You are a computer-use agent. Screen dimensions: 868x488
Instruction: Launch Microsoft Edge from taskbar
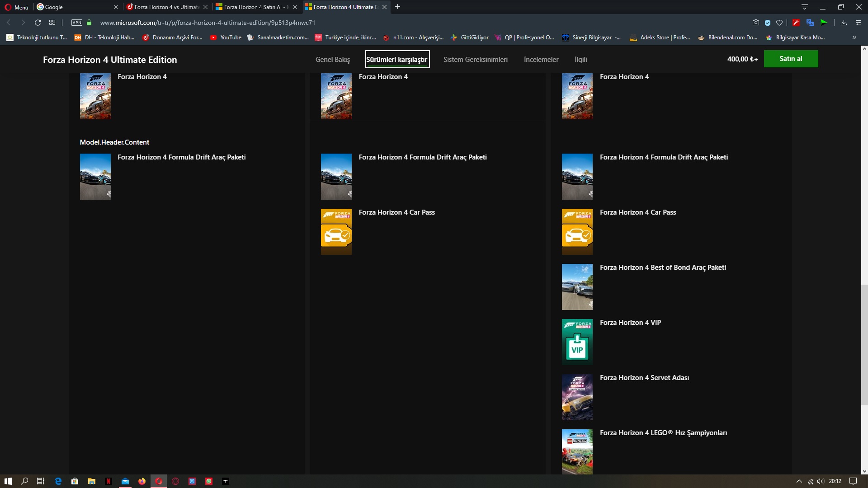[x=58, y=481]
